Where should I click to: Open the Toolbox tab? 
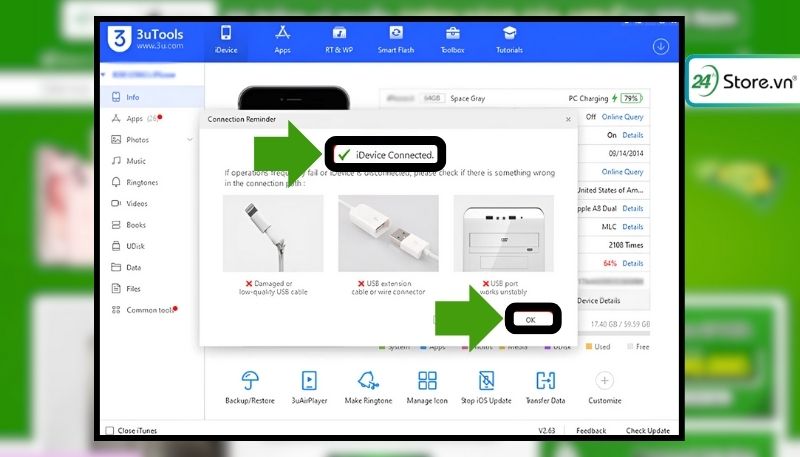[x=453, y=40]
